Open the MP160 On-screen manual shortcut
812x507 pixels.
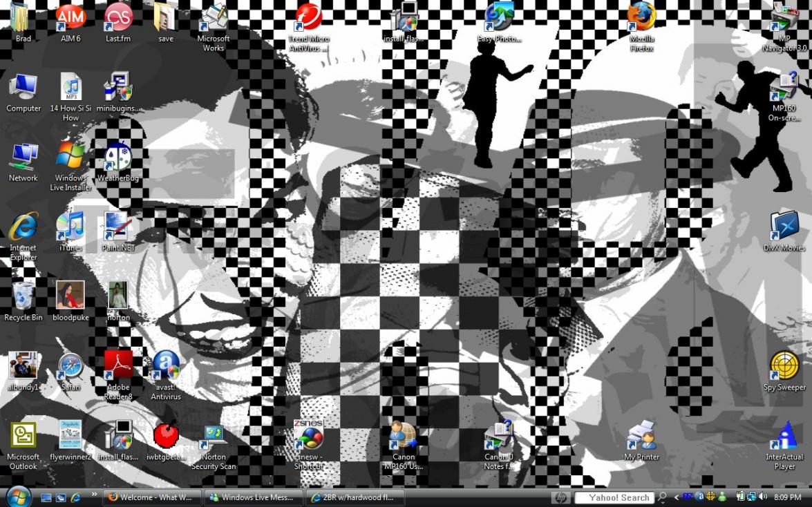(x=784, y=97)
